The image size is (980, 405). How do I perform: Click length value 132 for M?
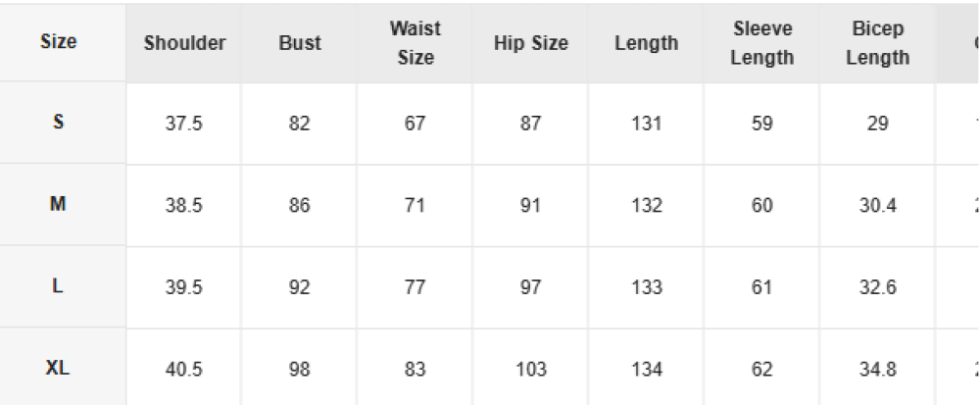point(646,205)
